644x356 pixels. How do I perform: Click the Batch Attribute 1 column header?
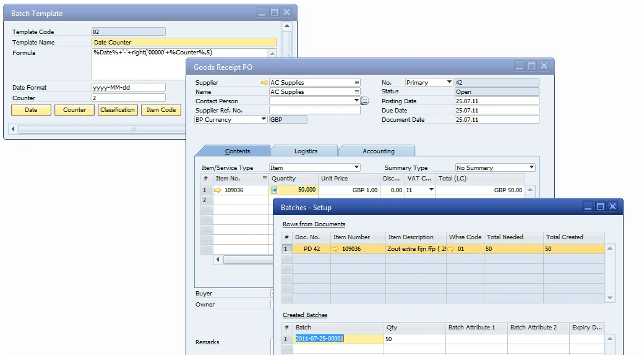point(476,328)
